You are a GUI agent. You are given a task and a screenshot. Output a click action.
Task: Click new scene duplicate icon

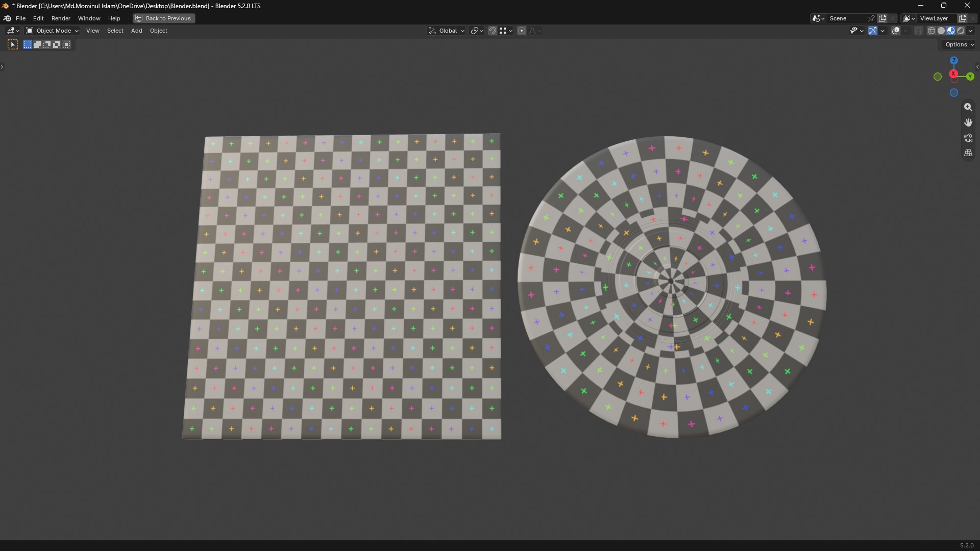(883, 18)
